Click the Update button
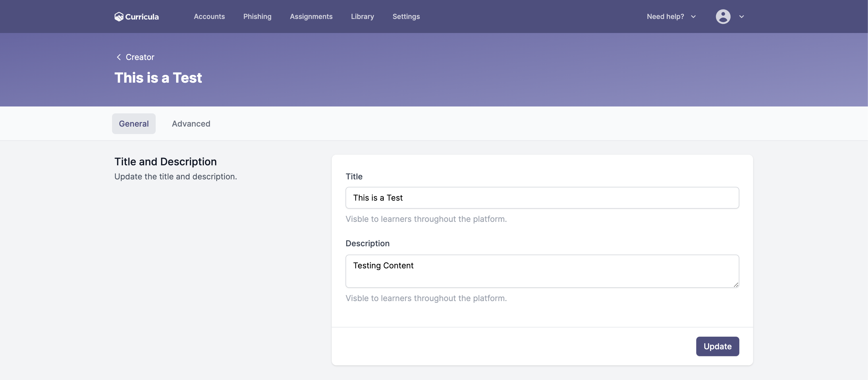Viewport: 868px width, 380px height. pos(718,346)
